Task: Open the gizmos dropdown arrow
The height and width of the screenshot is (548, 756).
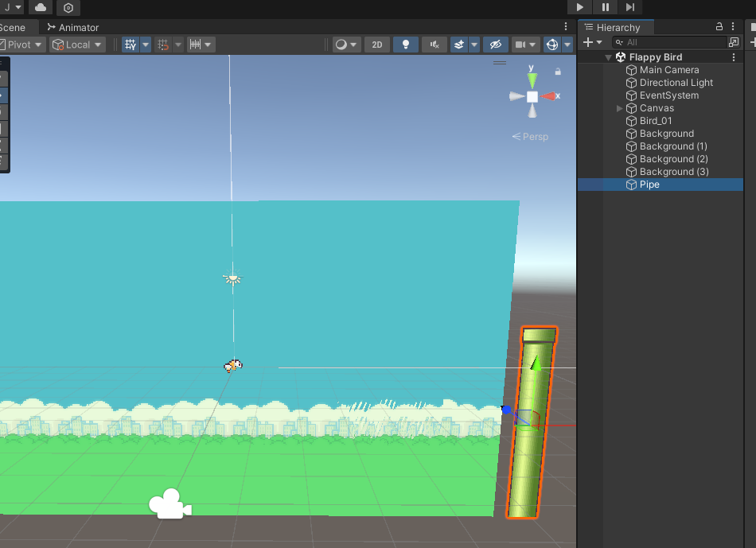Action: [567, 45]
